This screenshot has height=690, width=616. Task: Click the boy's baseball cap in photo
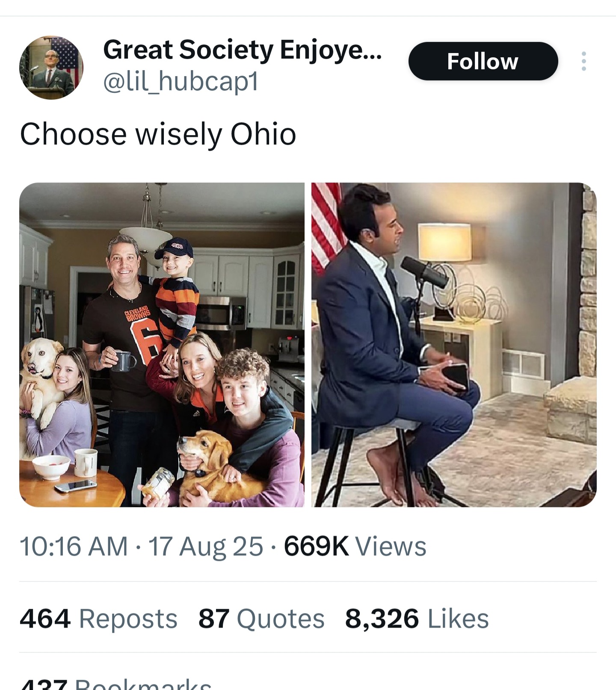(x=174, y=249)
